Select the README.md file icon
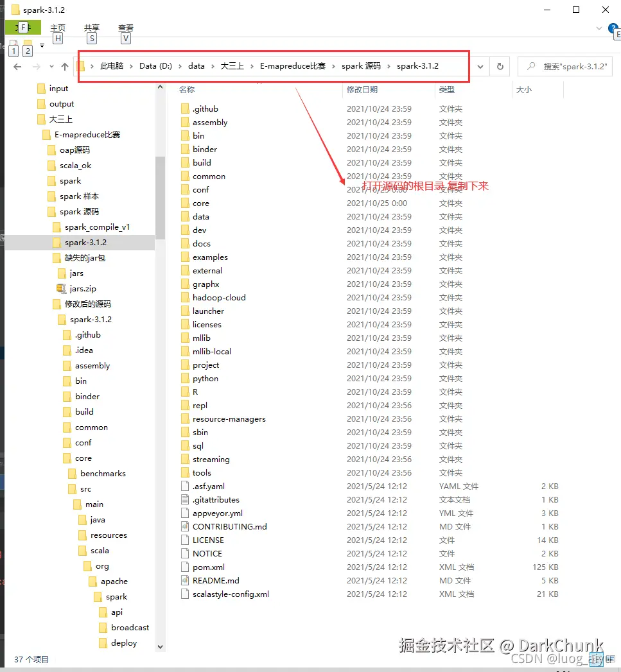The width and height of the screenshot is (621, 672). click(x=185, y=581)
